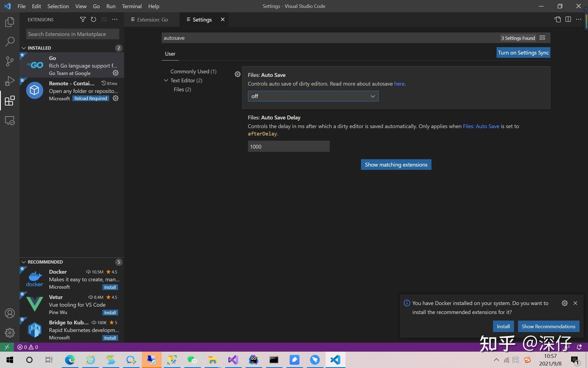Image resolution: width=588 pixels, height=368 pixels.
Task: Click the remote indicator in status bar
Action: (x=6, y=347)
